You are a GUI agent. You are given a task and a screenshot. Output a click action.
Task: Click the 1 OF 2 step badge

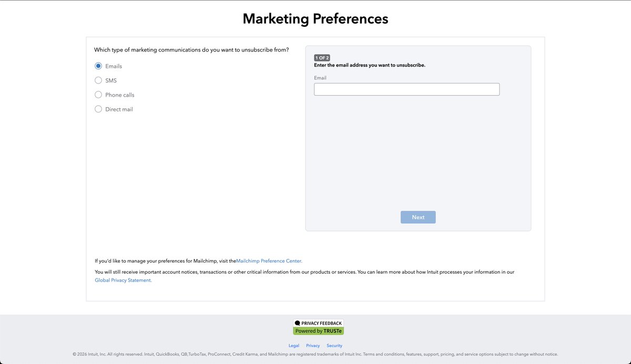pyautogui.click(x=322, y=58)
